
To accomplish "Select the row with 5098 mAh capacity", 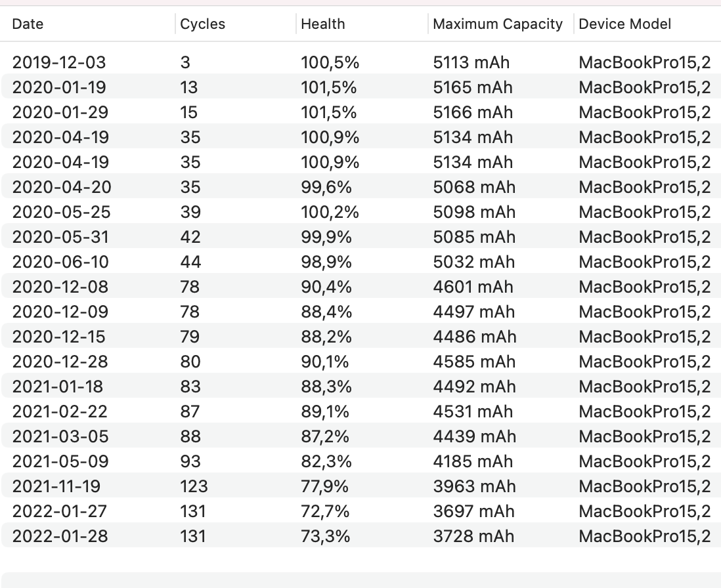I will coord(361,212).
